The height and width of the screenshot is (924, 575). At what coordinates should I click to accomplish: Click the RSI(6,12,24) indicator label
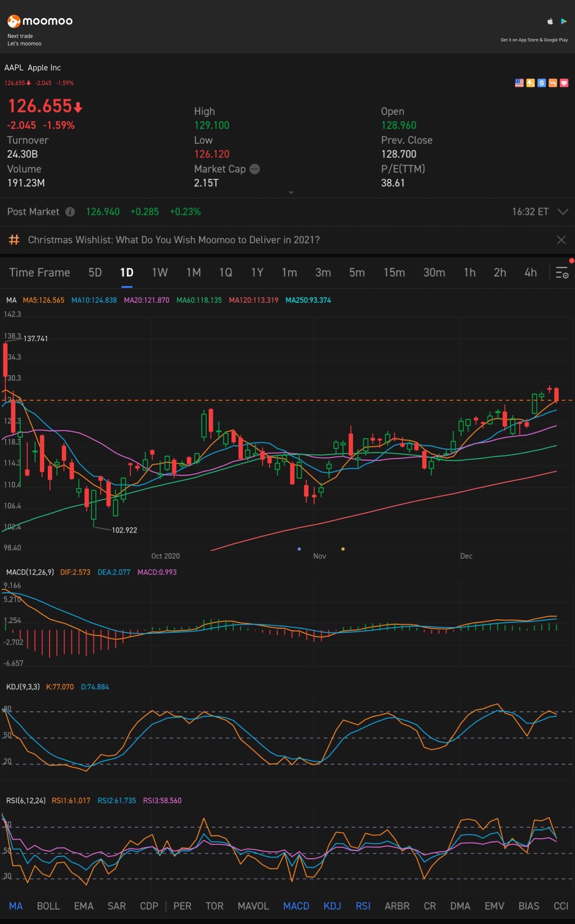coord(25,800)
